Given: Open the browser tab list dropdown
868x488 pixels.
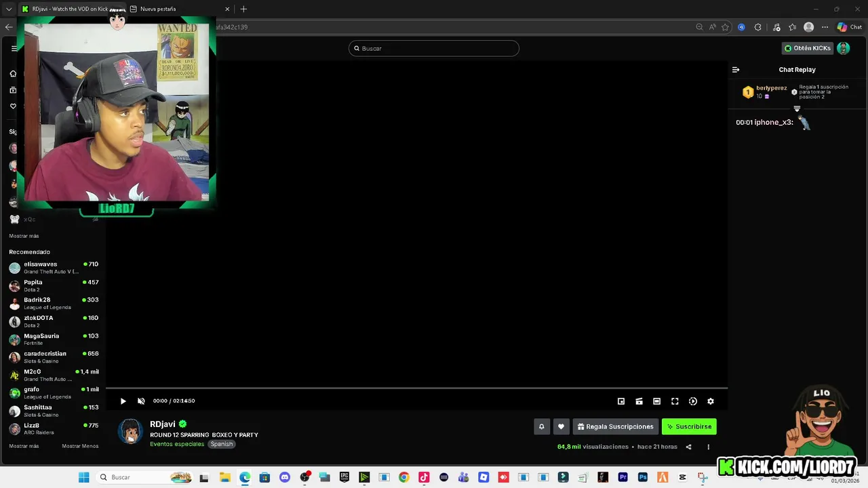Looking at the screenshot, I should [x=8, y=9].
